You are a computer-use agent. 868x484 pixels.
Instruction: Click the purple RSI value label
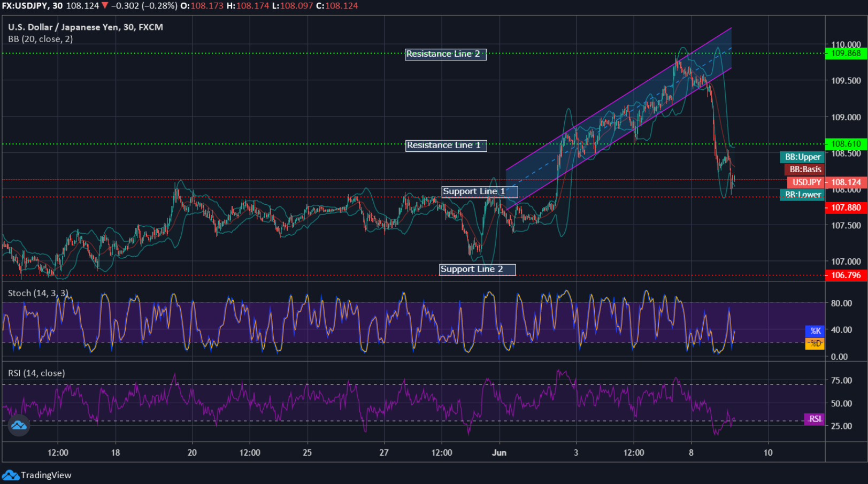[x=814, y=419]
